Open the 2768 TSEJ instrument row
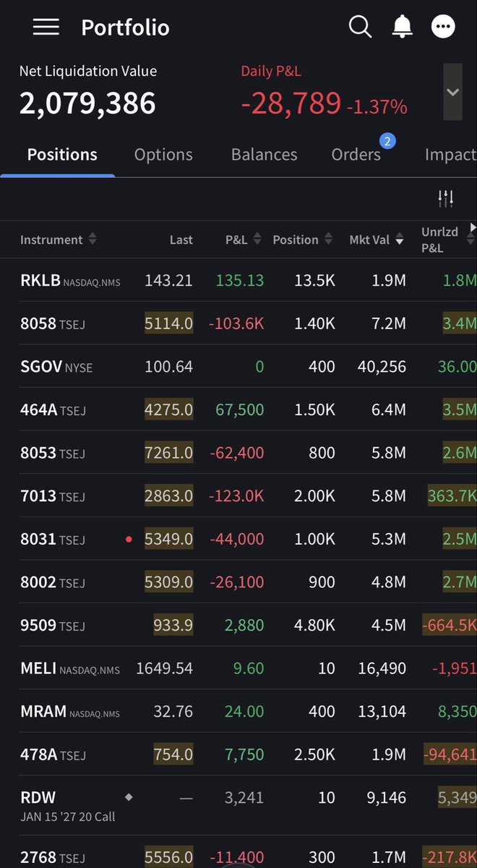This screenshot has height=868, width=477. point(239,854)
